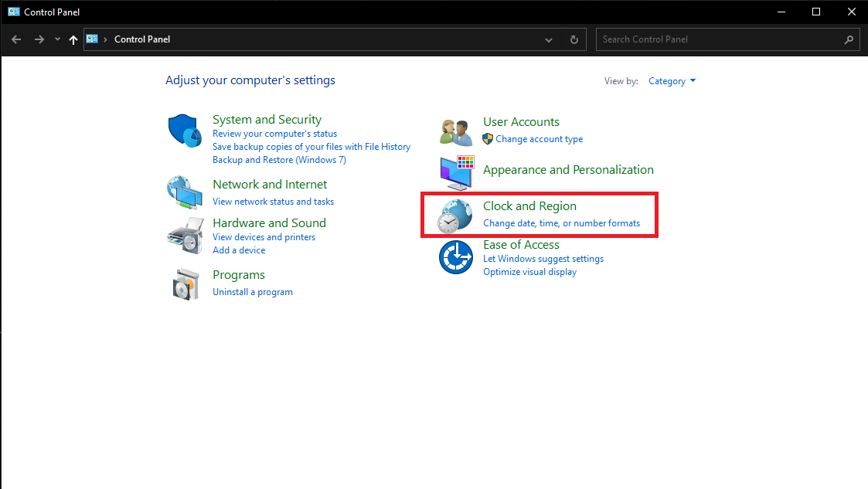The image size is (868, 489).
Task: Open the User Accounts category heading
Action: tap(522, 122)
